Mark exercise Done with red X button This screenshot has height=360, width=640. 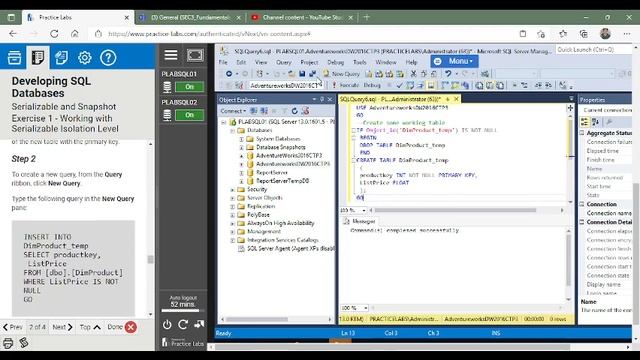click(x=131, y=327)
